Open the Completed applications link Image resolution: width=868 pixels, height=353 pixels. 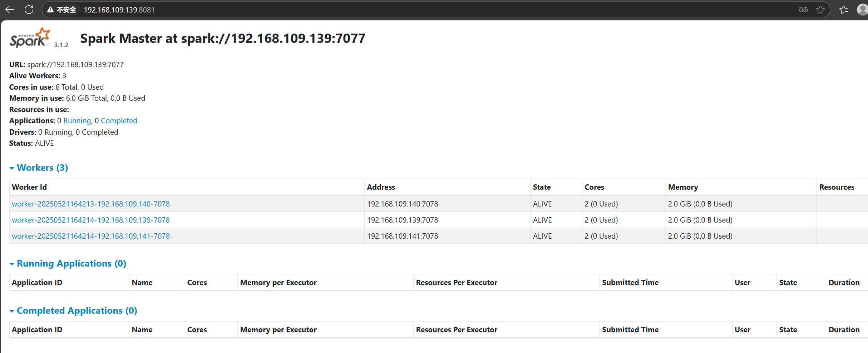119,121
